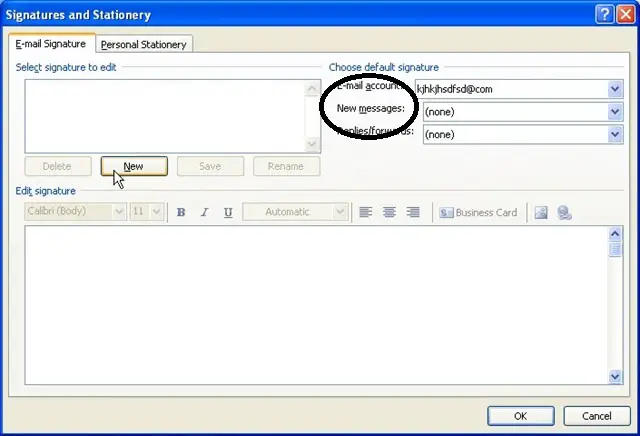Viewport: 640px width, 436px height.
Task: Click the New signature button
Action: pos(134,166)
